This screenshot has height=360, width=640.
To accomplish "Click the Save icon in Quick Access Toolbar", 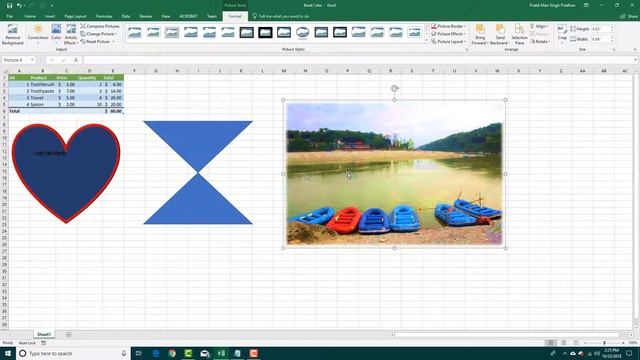I will 9,6.
